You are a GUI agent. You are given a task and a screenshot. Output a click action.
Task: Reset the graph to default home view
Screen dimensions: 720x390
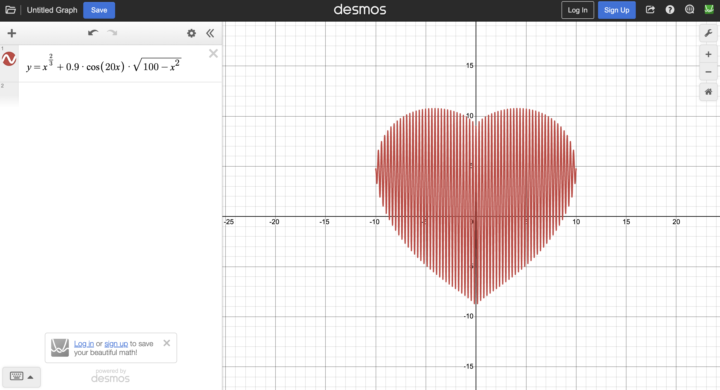[x=709, y=92]
